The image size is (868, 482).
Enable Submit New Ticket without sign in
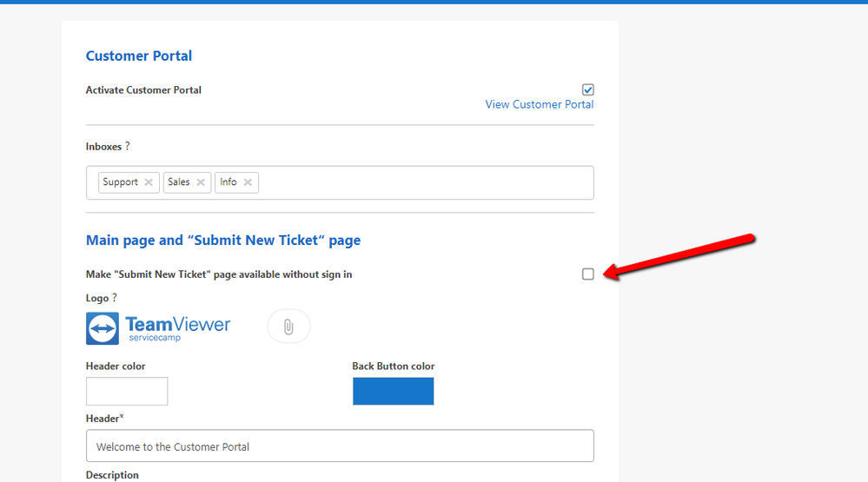588,274
